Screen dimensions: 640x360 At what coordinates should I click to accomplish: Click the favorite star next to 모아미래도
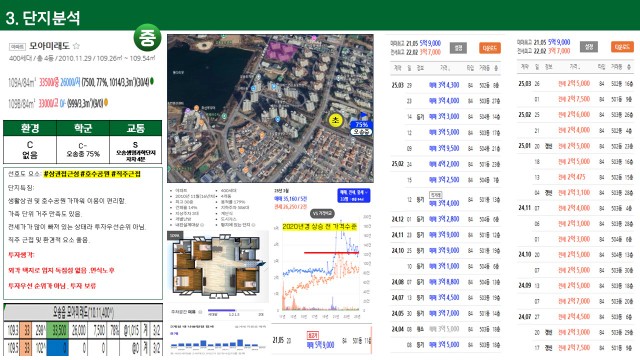[76, 46]
